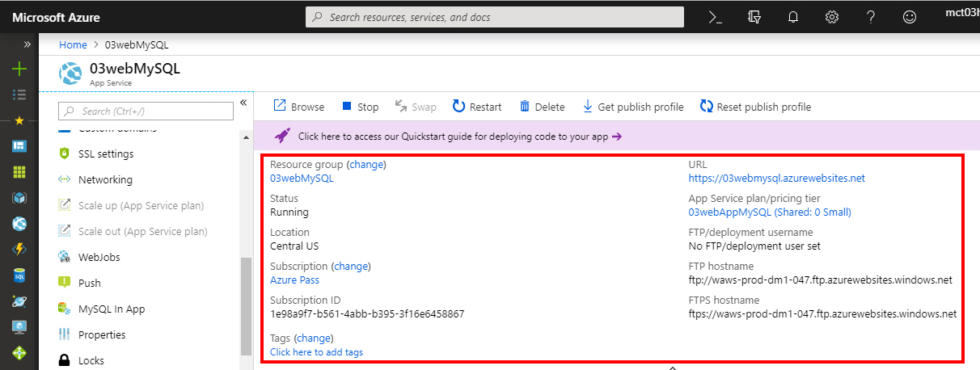Collapse the resource menu with double chevron
This screenshot has height=370, width=980.
pos(243,103)
